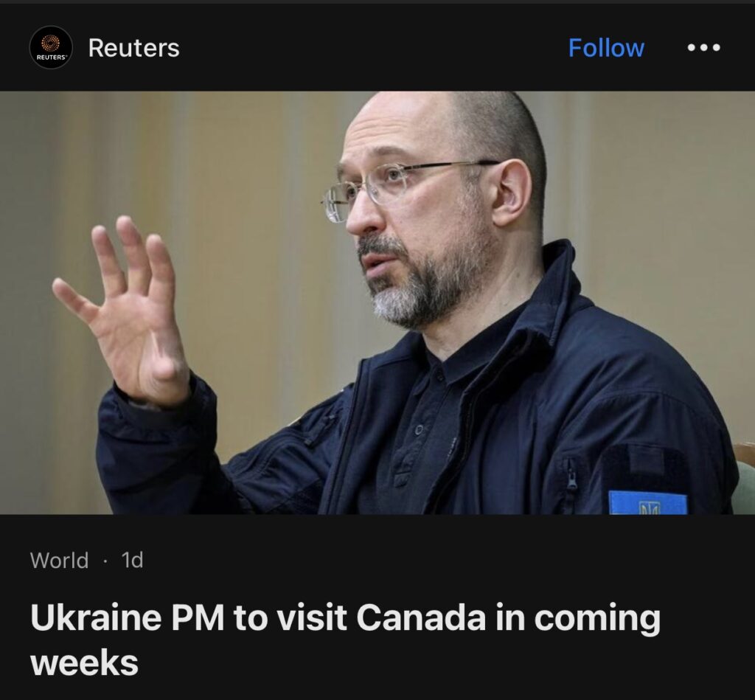The image size is (755, 700).
Task: Click the word 'weeks' in the headline
Action: click(84, 663)
